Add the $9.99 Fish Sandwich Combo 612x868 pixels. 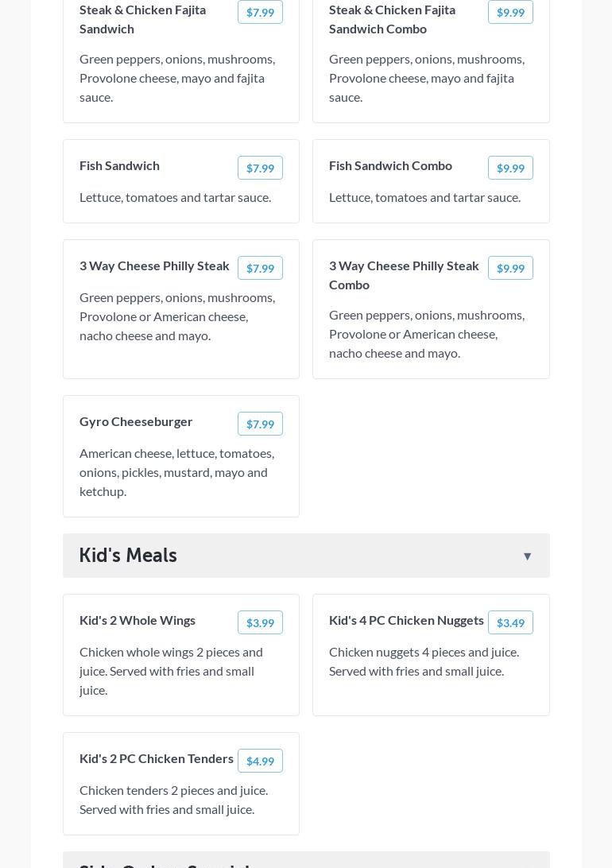point(510,168)
